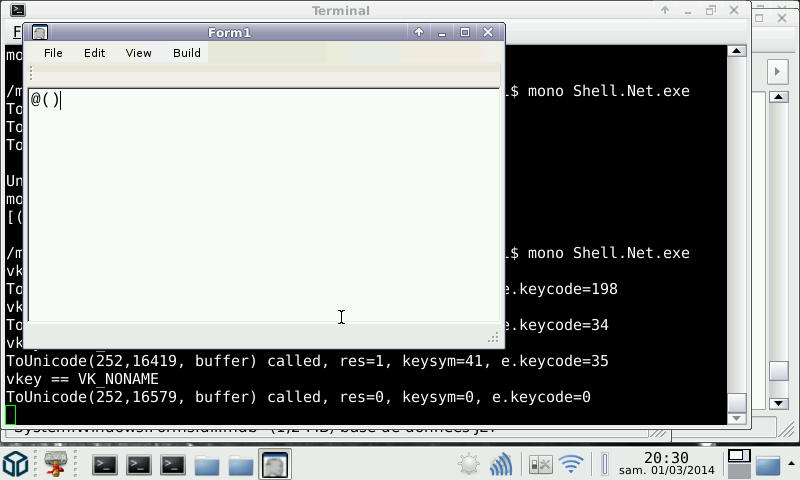Open the Build menu
This screenshot has height=480, width=800.
pyautogui.click(x=187, y=53)
